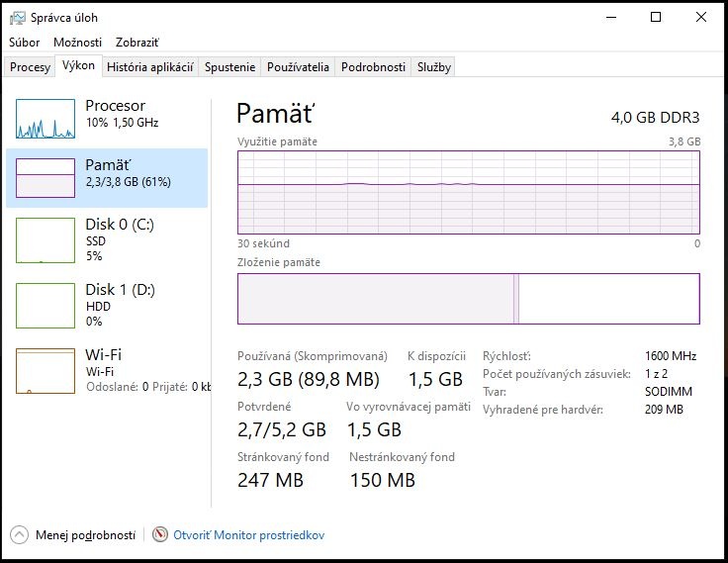The height and width of the screenshot is (563, 728).
Task: Open the Zobraziť menu
Action: (136, 43)
